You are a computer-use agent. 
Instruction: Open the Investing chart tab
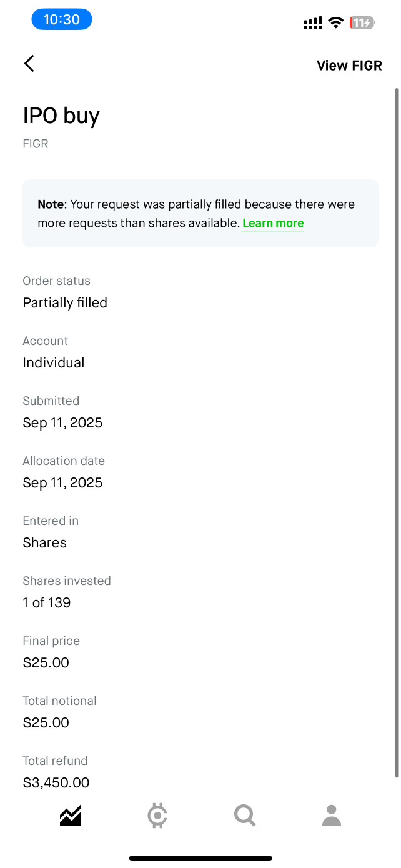point(71,816)
